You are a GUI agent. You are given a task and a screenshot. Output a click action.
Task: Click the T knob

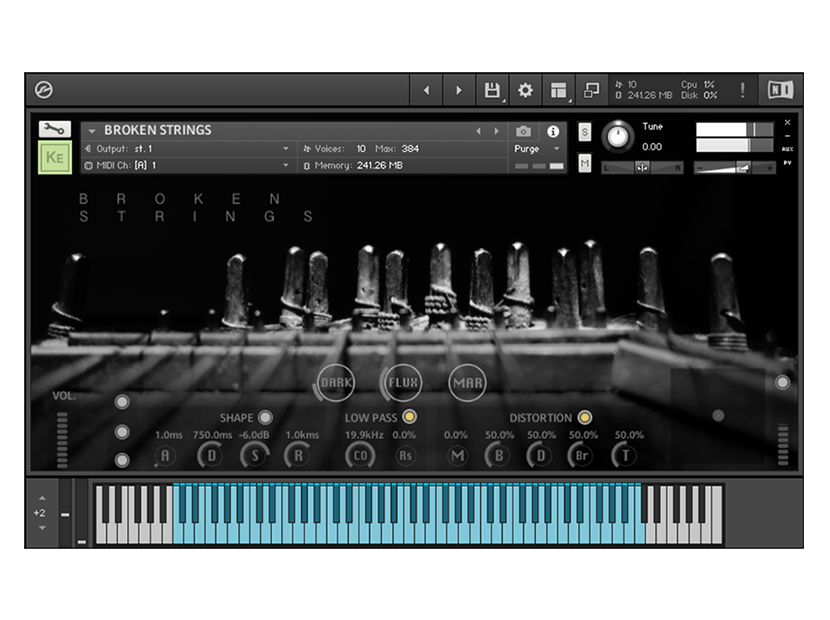pos(625,456)
